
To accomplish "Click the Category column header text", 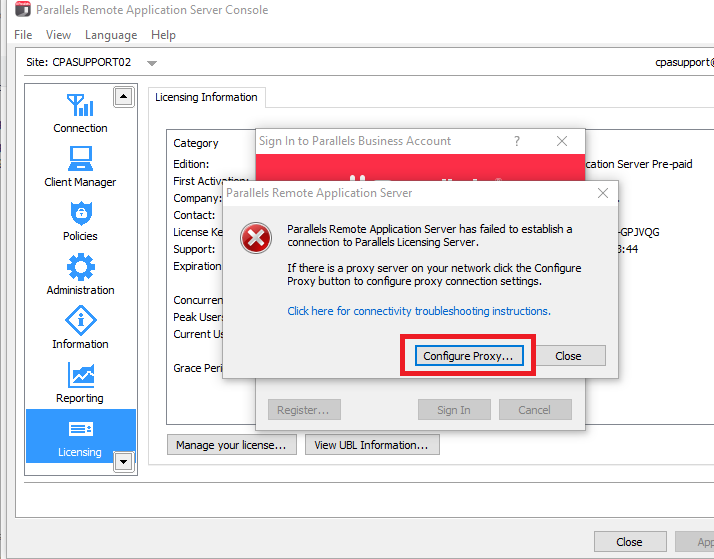I will tap(196, 143).
